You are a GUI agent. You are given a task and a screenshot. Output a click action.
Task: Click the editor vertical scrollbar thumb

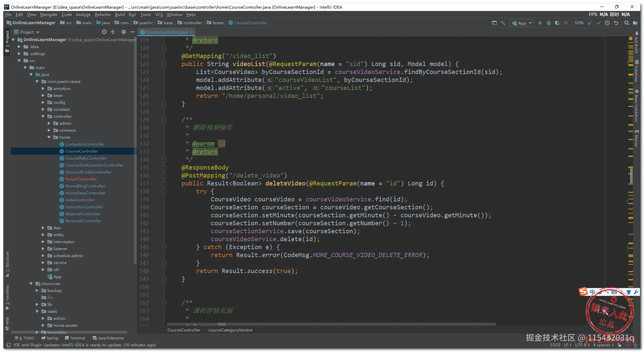point(631,175)
